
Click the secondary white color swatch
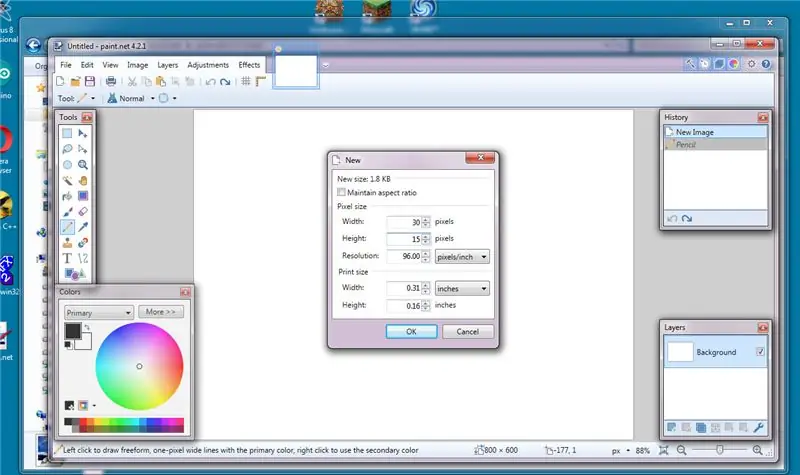[x=85, y=344]
